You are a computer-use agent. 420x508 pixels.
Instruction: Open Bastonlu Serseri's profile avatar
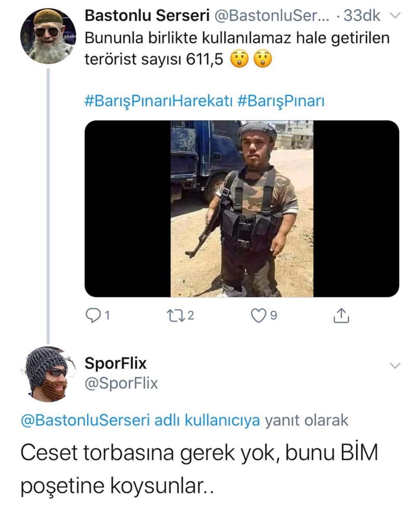coord(48,36)
